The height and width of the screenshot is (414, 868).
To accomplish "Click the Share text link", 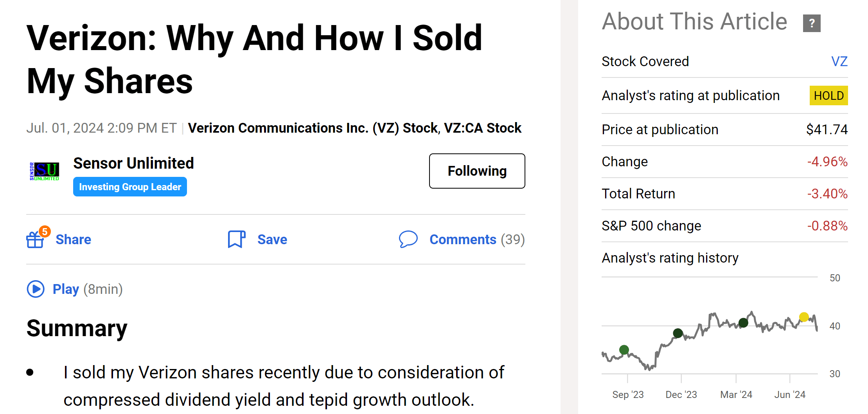I will point(73,239).
